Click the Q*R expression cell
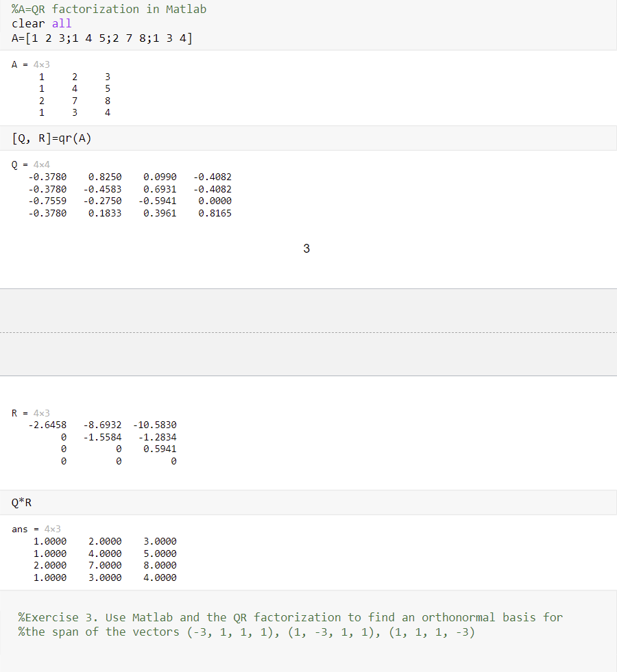Viewport: 617px width, 672px height. [21, 502]
